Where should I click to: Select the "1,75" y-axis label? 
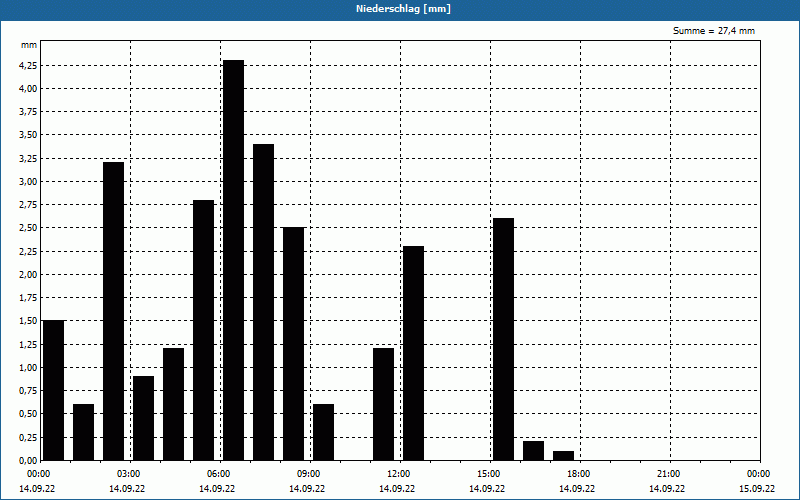(28, 297)
